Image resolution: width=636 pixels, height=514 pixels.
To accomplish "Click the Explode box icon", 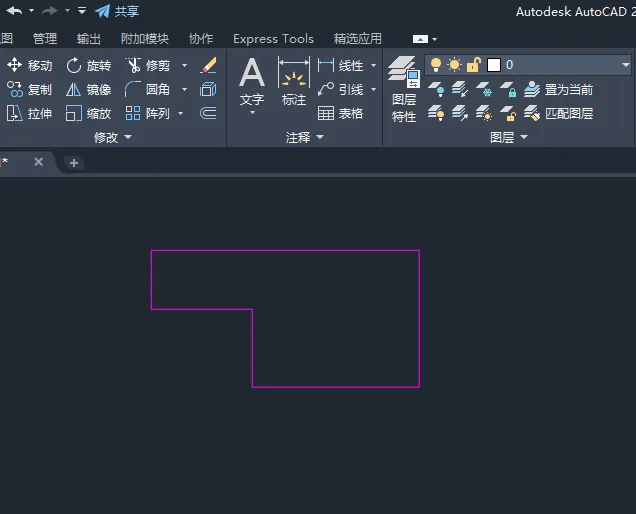I will click(x=208, y=89).
